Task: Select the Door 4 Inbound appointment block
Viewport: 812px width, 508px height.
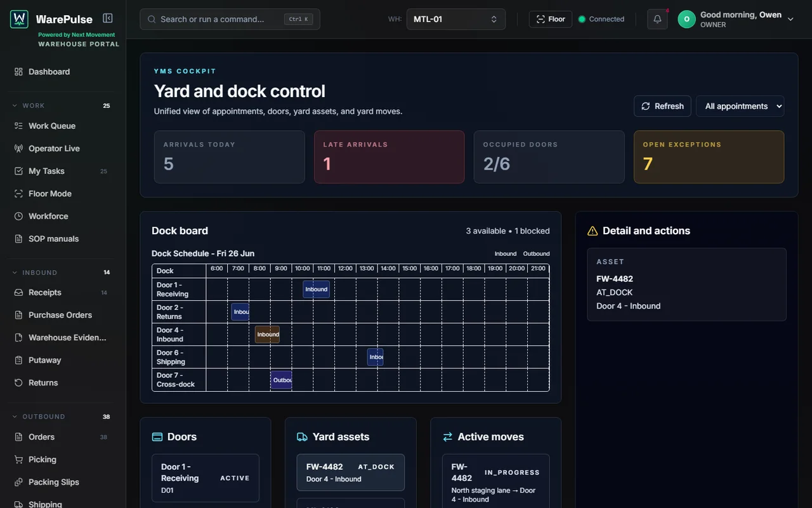Action: (x=267, y=335)
